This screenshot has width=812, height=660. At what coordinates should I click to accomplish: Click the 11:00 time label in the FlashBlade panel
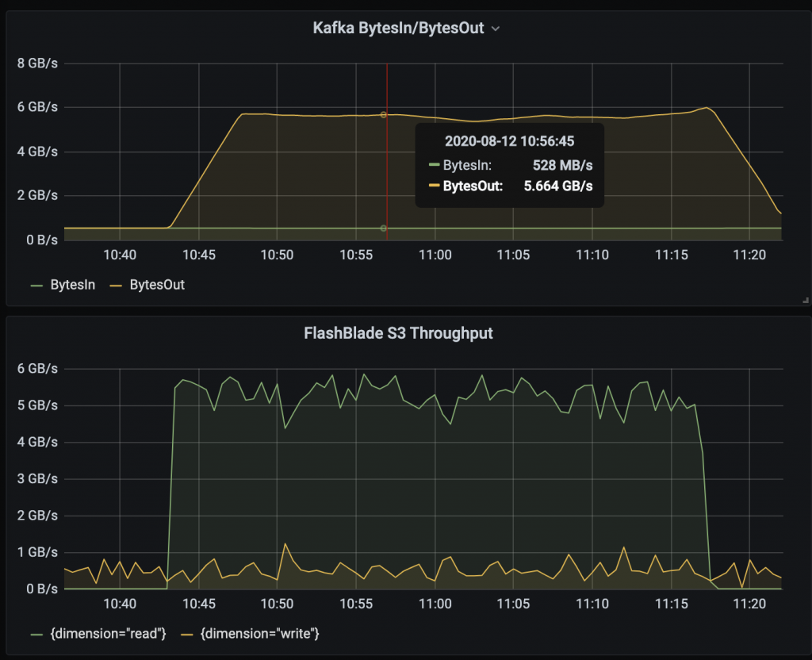[435, 604]
